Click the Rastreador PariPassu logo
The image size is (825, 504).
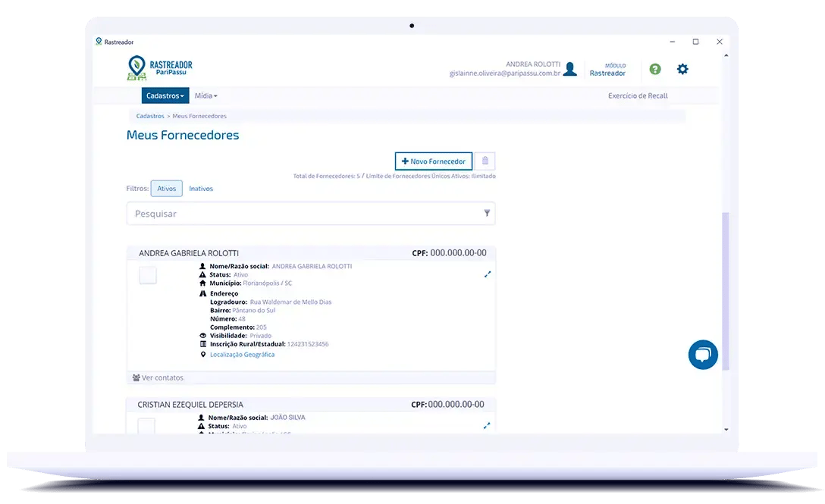pyautogui.click(x=160, y=67)
